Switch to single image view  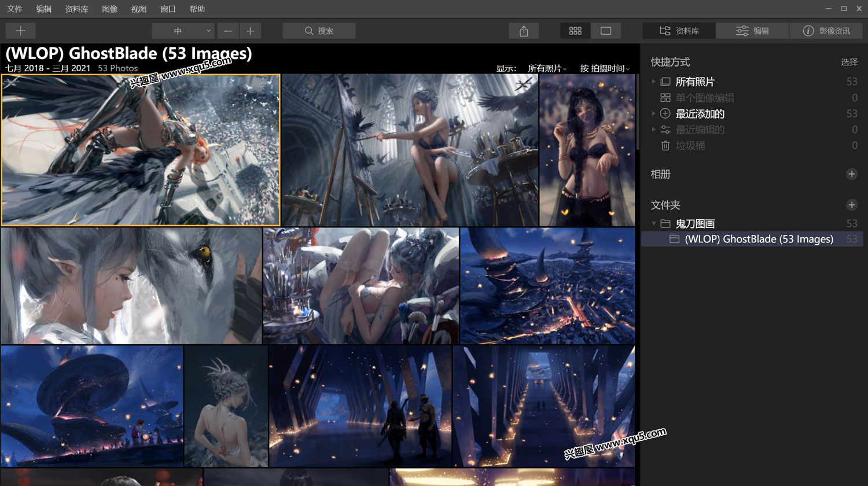[606, 31]
